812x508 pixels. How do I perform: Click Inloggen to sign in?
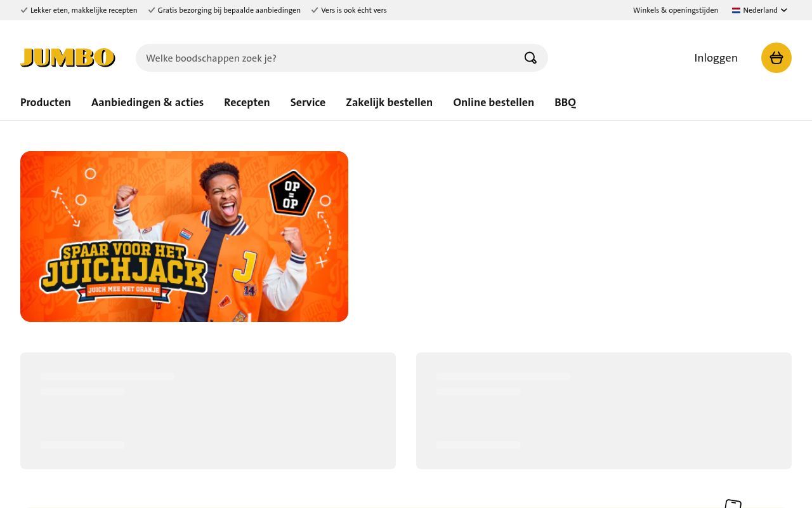click(x=716, y=58)
